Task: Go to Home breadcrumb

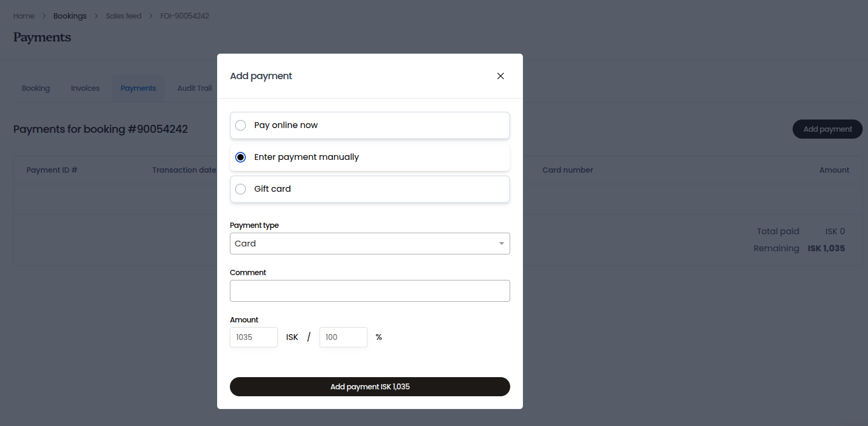Action: (24, 16)
